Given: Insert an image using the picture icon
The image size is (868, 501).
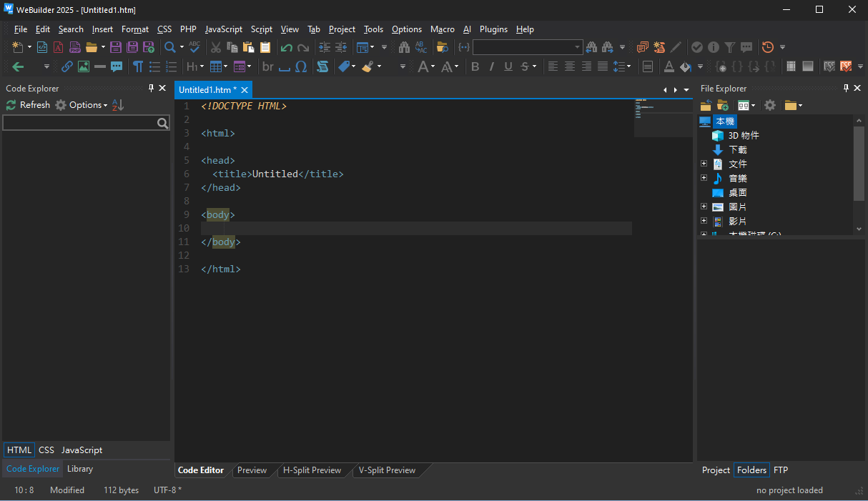Looking at the screenshot, I should [84, 66].
